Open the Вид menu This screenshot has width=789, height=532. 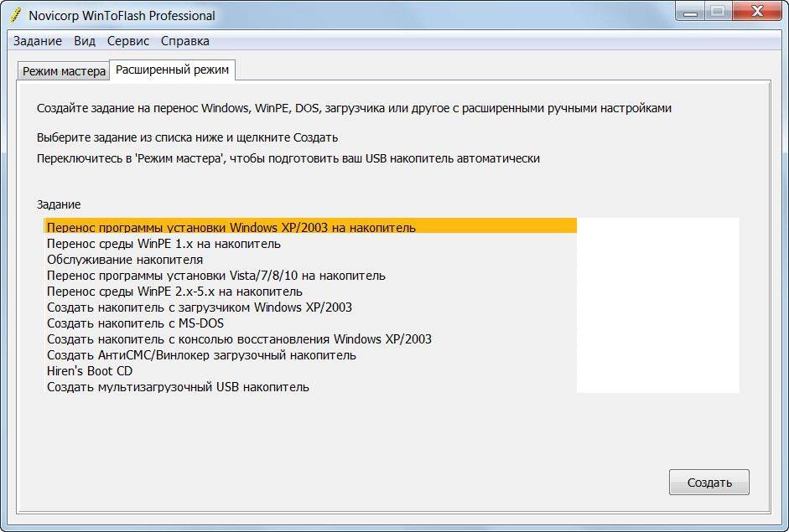85,41
